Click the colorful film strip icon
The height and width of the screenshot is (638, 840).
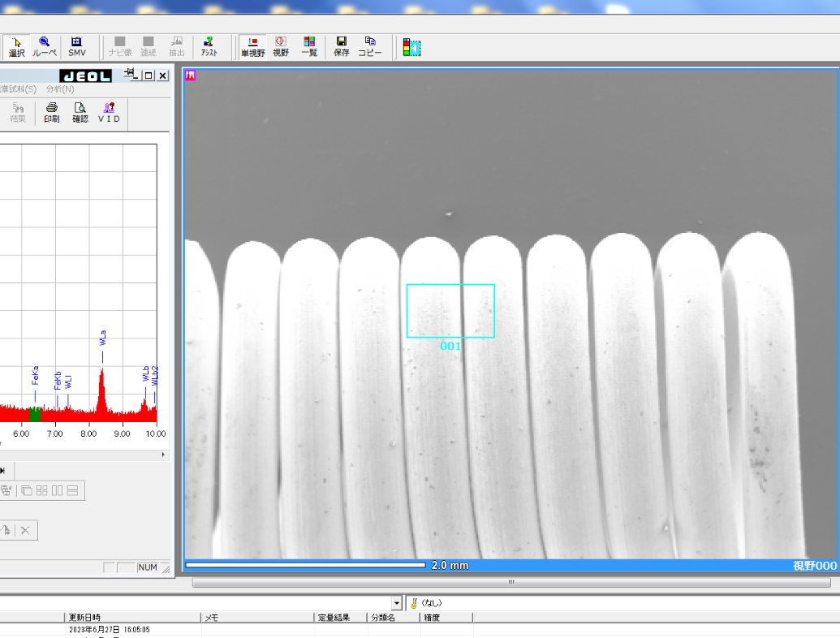click(x=412, y=48)
